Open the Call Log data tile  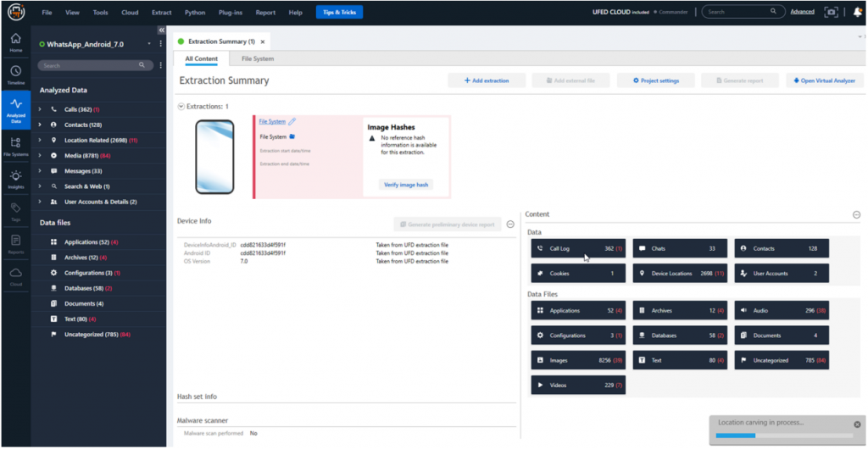[578, 249]
